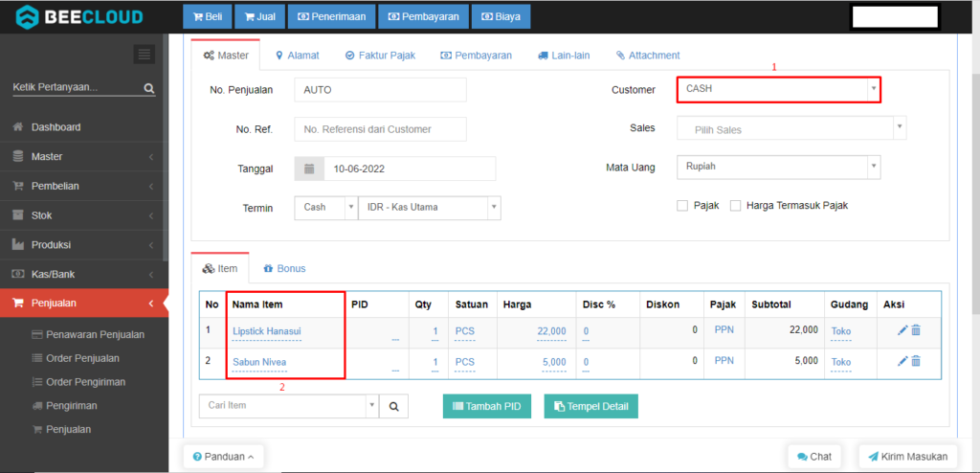The height and width of the screenshot is (473, 980).
Task: Expand the Panduan help menu
Action: (x=223, y=457)
